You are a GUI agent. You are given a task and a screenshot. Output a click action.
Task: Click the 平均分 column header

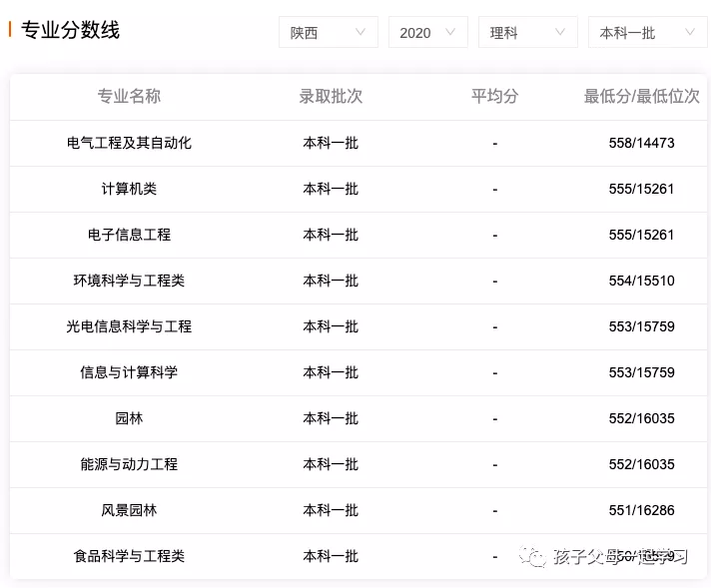[494, 96]
